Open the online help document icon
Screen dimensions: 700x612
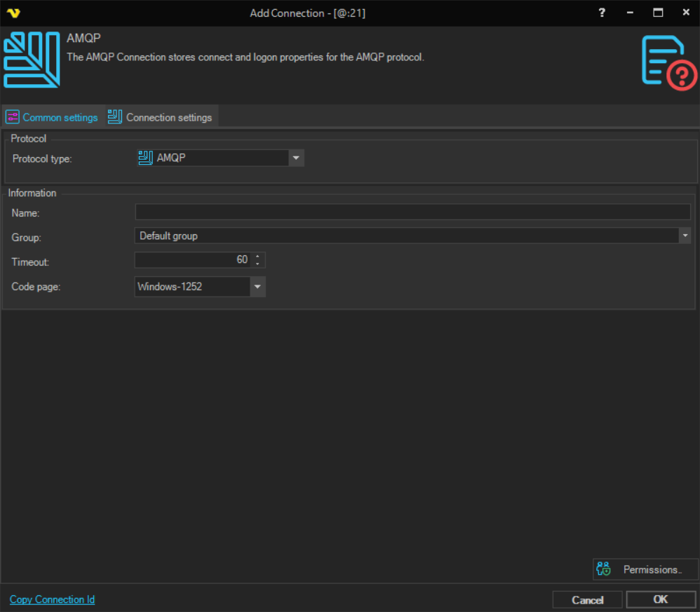[668, 62]
